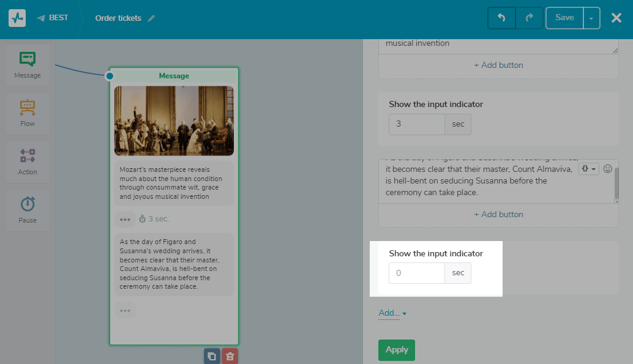Edit the input indicator field showing 0
The width and height of the screenshot is (633, 364).
[417, 273]
